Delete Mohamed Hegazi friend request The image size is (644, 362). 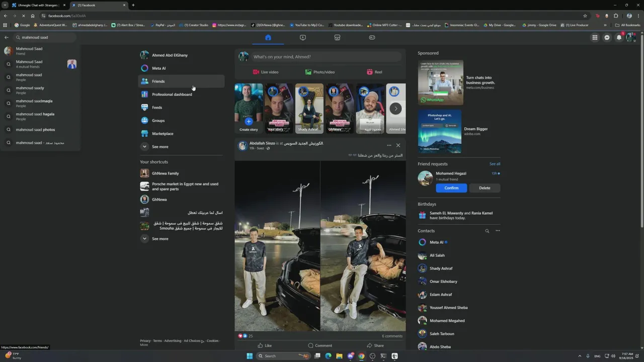(x=485, y=188)
